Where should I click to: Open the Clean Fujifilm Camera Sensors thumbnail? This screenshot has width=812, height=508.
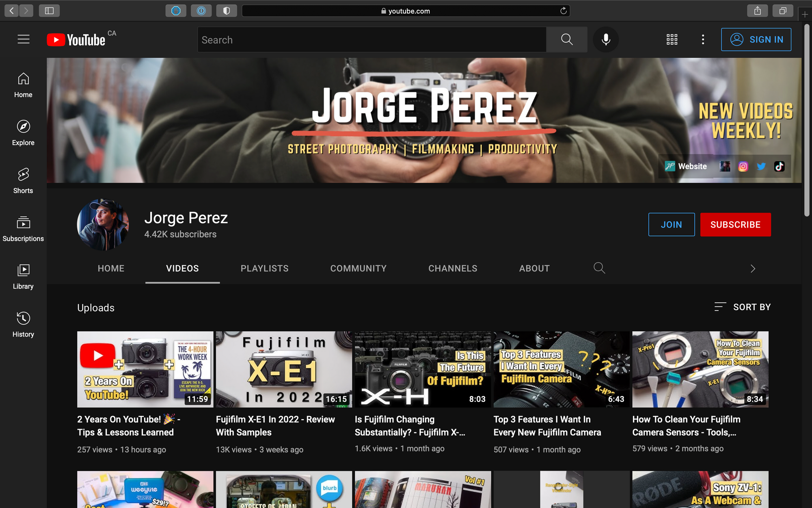pos(700,369)
